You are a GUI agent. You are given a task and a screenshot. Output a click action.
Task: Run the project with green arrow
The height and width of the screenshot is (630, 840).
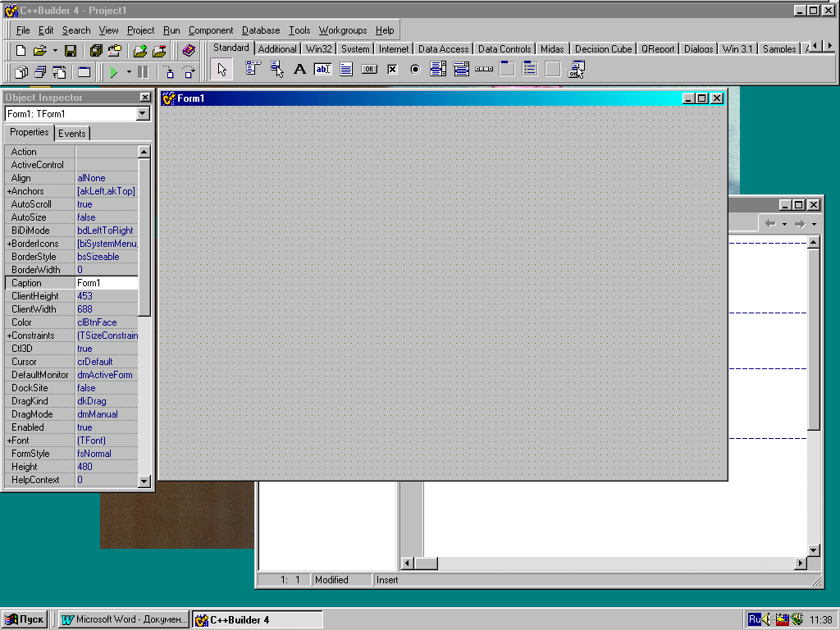pos(113,72)
